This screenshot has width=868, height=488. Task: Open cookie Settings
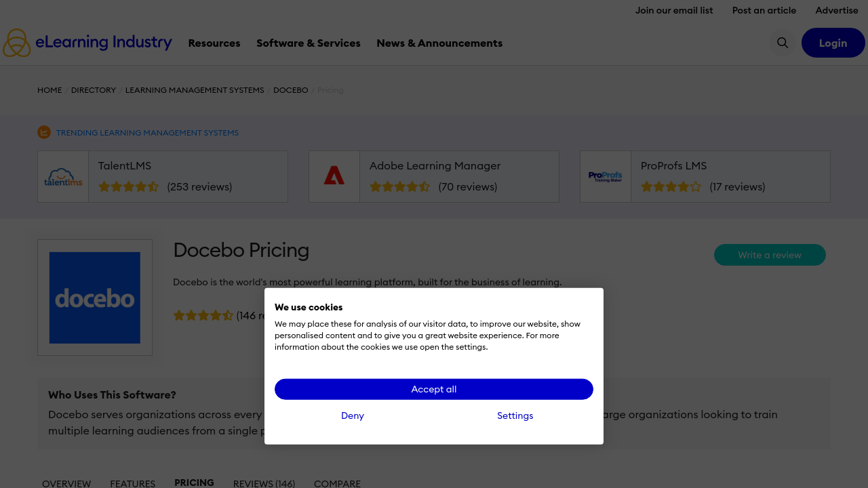(515, 415)
